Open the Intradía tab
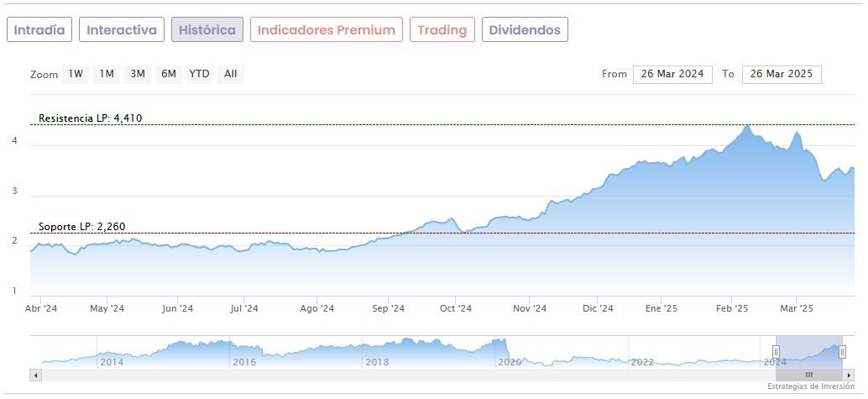The width and height of the screenshot is (868, 399). [39, 30]
